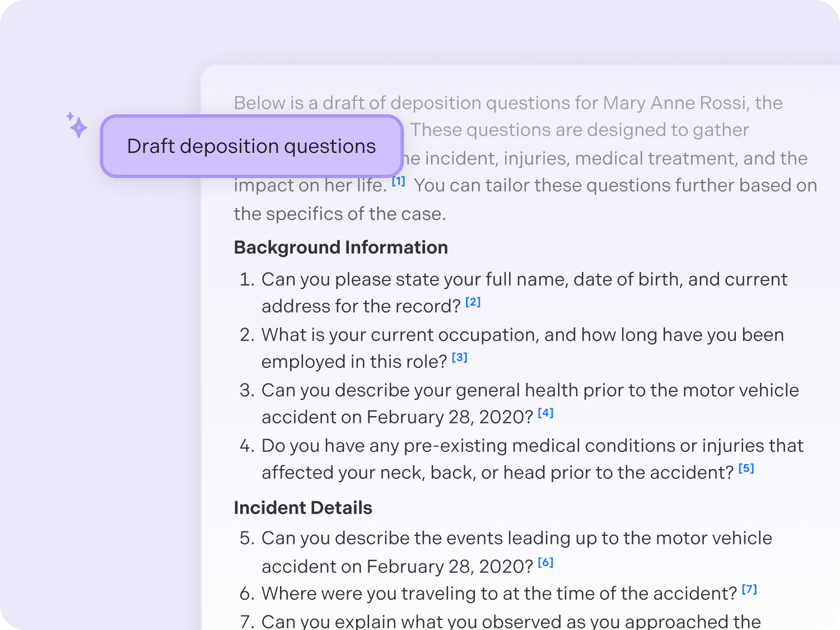Click the Draft deposition questions button
This screenshot has height=630, width=840.
point(251,146)
